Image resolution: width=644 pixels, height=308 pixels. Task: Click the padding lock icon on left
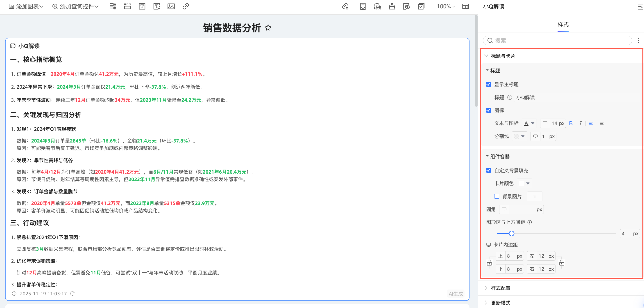point(489,263)
